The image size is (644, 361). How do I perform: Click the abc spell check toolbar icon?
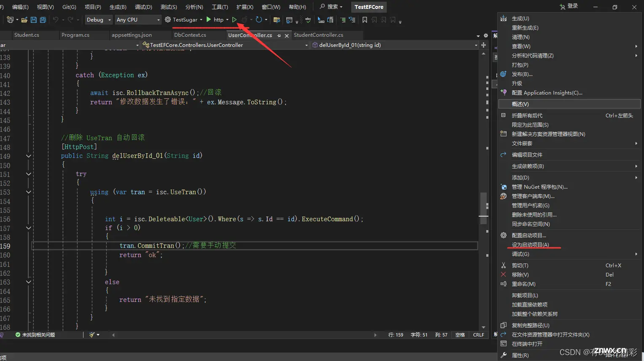308,20
